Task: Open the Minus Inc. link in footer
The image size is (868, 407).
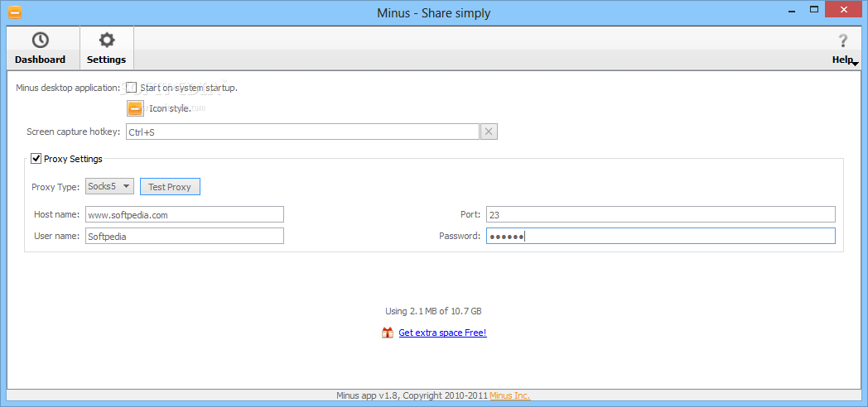Action: pyautogui.click(x=510, y=395)
